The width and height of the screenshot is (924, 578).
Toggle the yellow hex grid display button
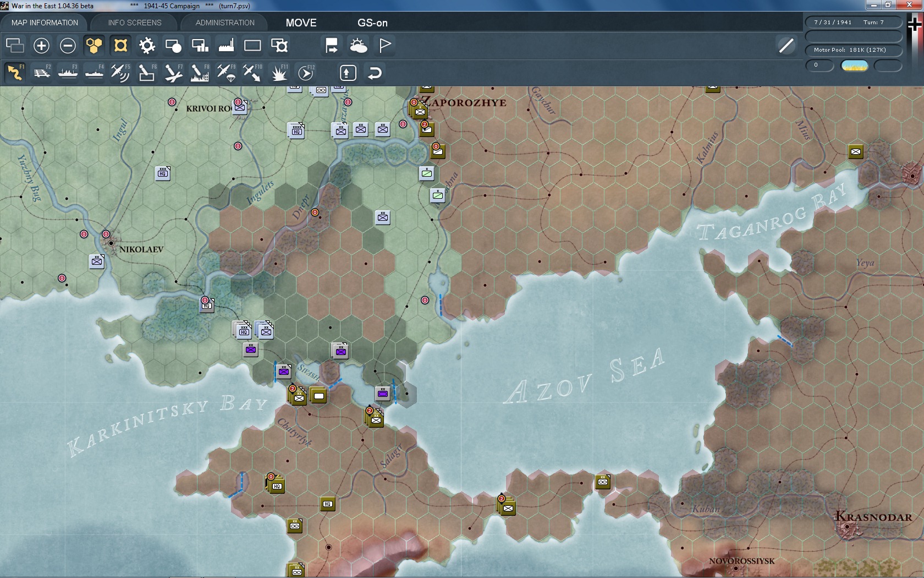(94, 46)
